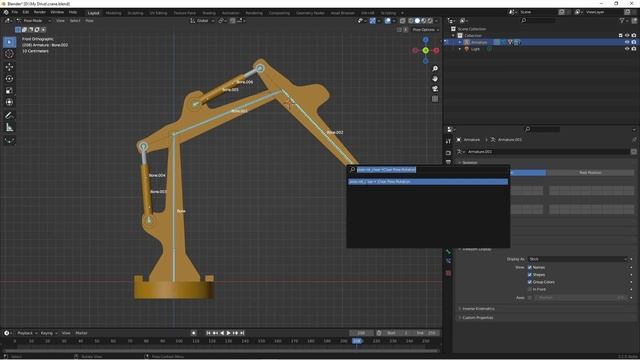
Task: Choose Clear Pose Rotation search result
Action: point(428,182)
